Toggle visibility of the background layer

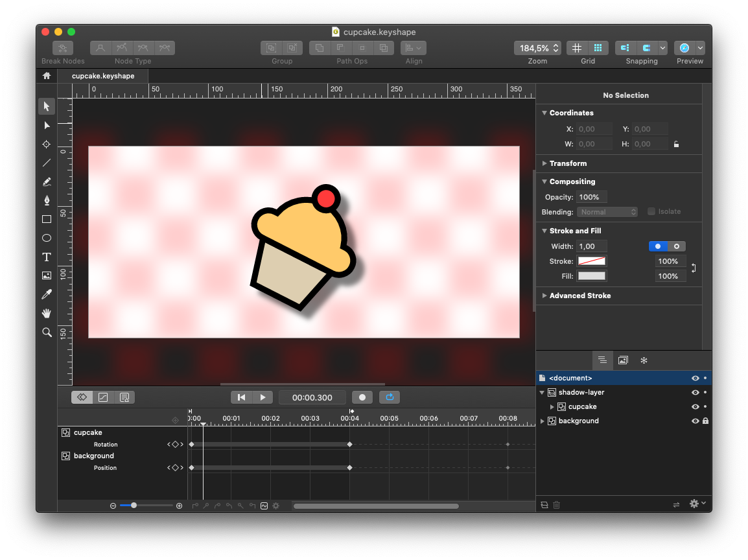point(695,421)
